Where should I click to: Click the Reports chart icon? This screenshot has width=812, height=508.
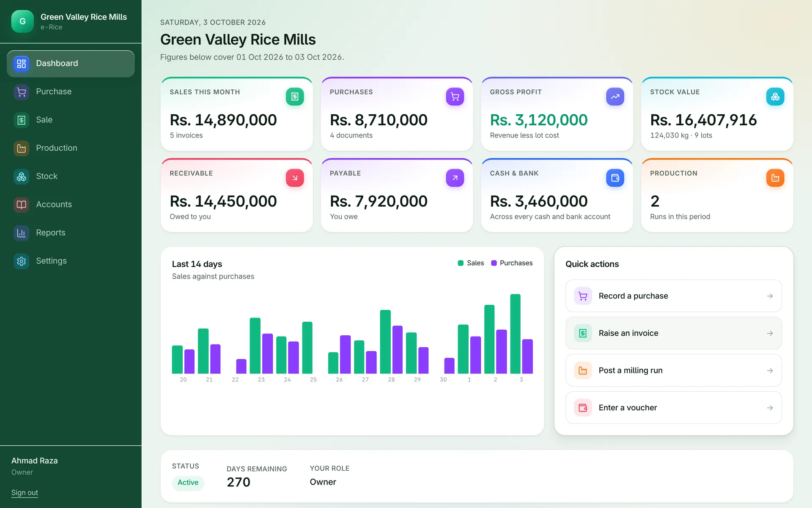22,233
